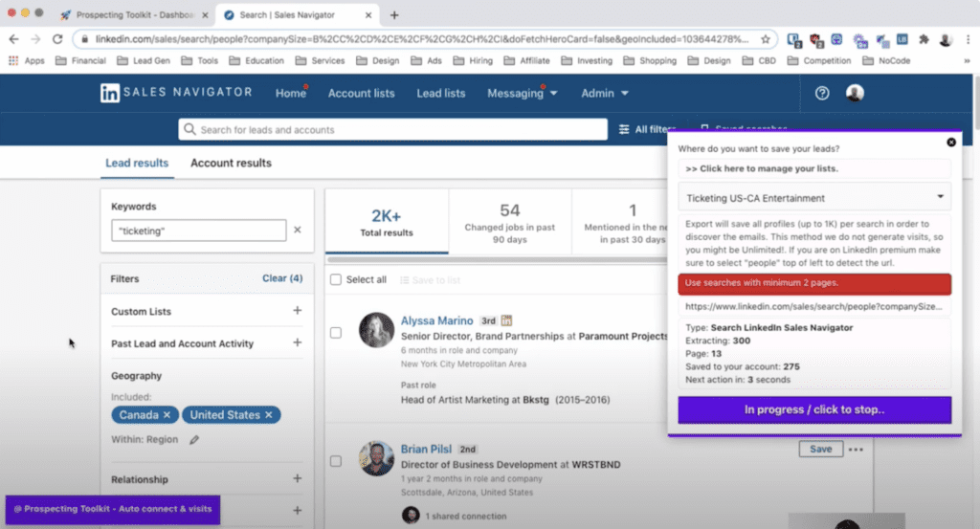The height and width of the screenshot is (529, 980).
Task: Open Chrome three-dot menu
Action: (968, 39)
